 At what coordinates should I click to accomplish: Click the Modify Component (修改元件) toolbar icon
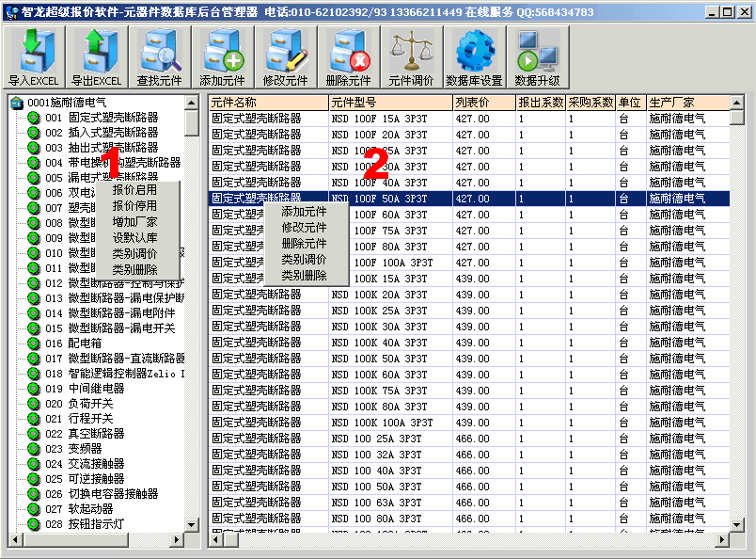tap(285, 56)
